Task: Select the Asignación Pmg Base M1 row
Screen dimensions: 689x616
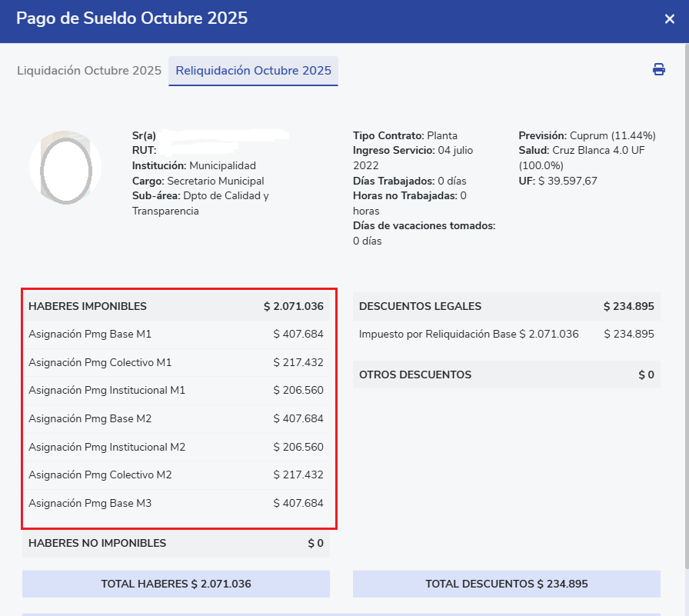Action: 176,335
